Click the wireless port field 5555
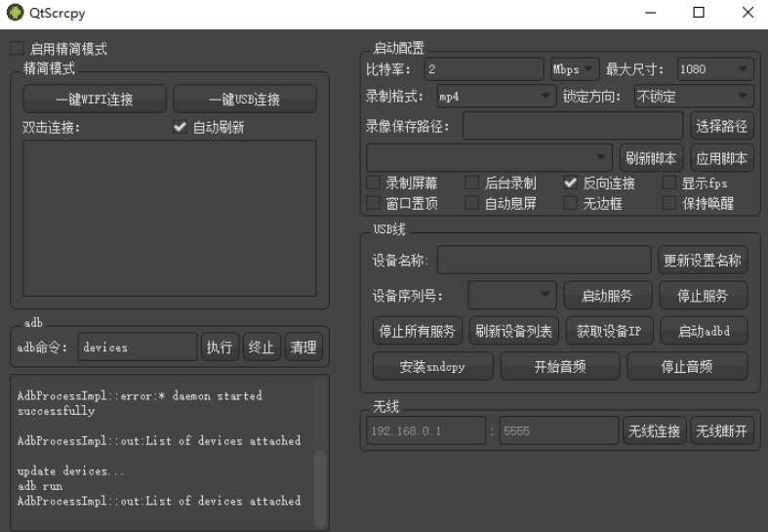 [559, 430]
